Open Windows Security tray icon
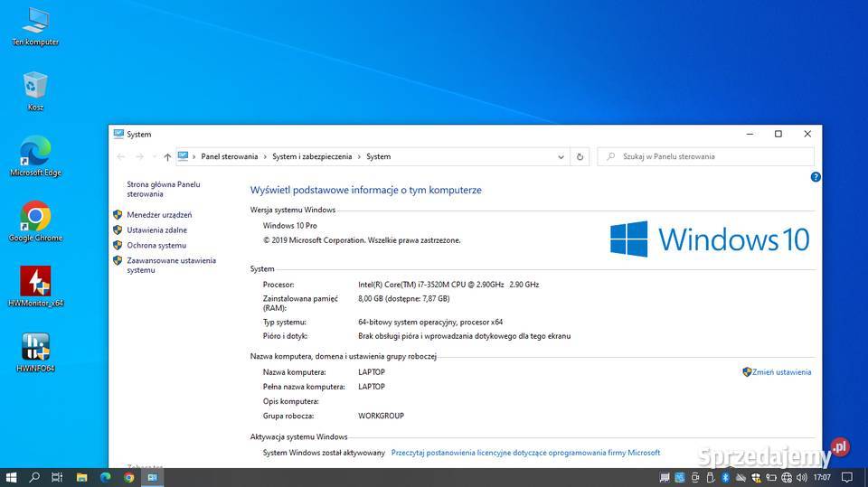This screenshot has width=868, height=487. tap(756, 478)
